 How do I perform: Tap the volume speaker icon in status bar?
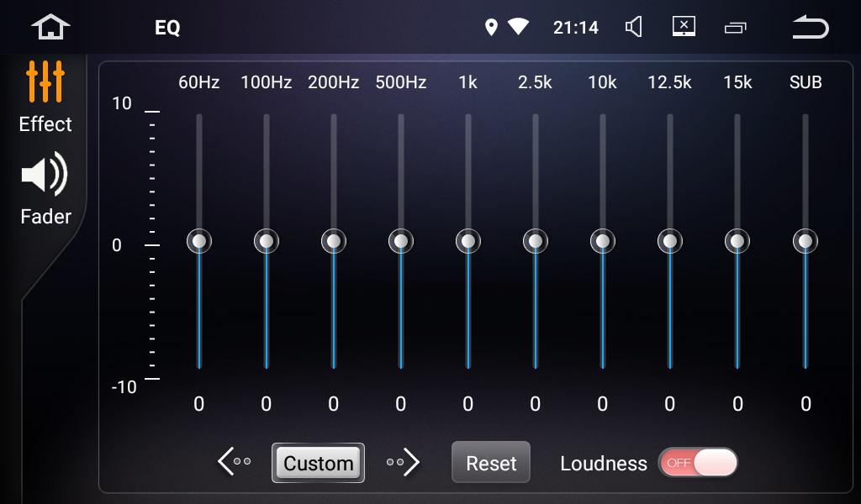pyautogui.click(x=634, y=28)
